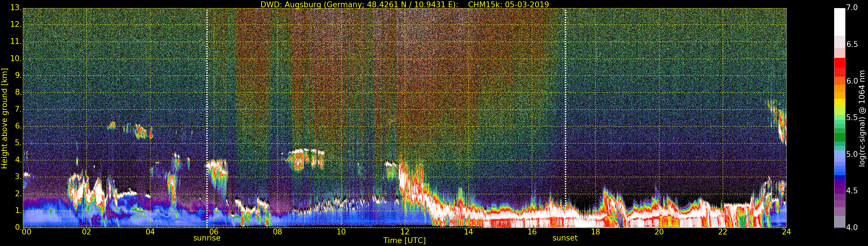
Task: Click the '00' time tick label
Action: pos(26,232)
